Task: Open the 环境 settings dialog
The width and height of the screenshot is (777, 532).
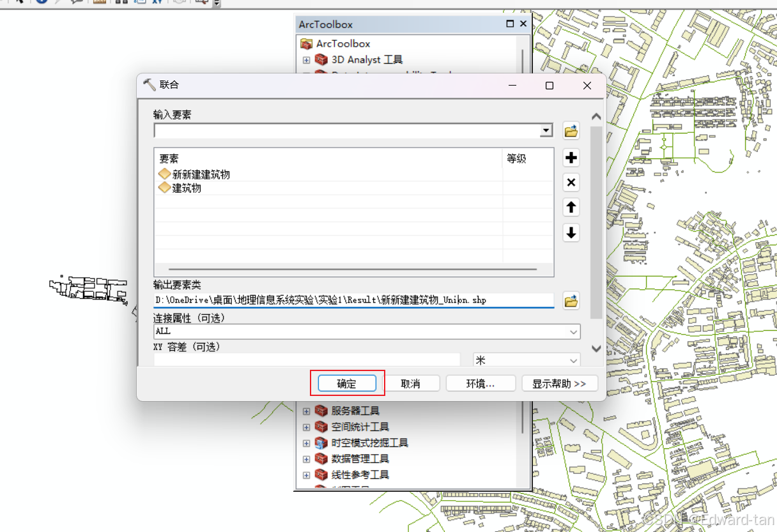Action: pos(481,383)
